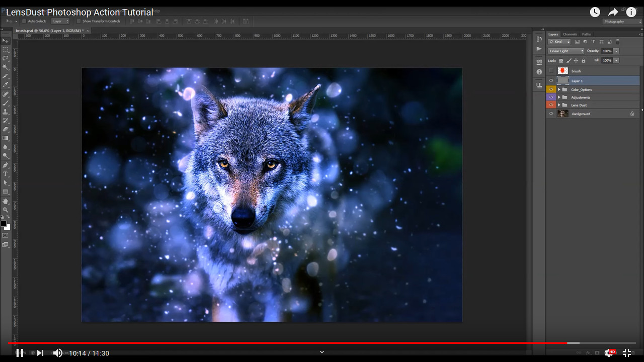Pause the video

[x=20, y=353]
